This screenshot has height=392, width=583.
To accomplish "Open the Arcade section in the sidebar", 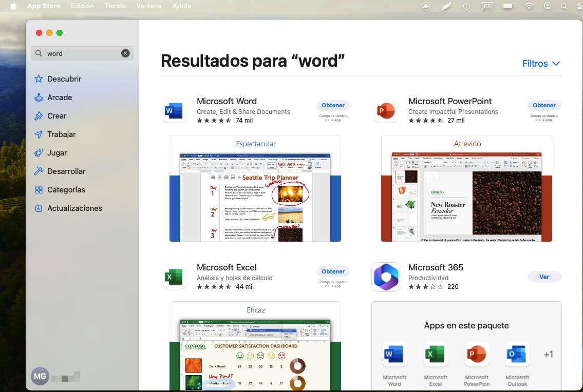I will [x=60, y=97].
